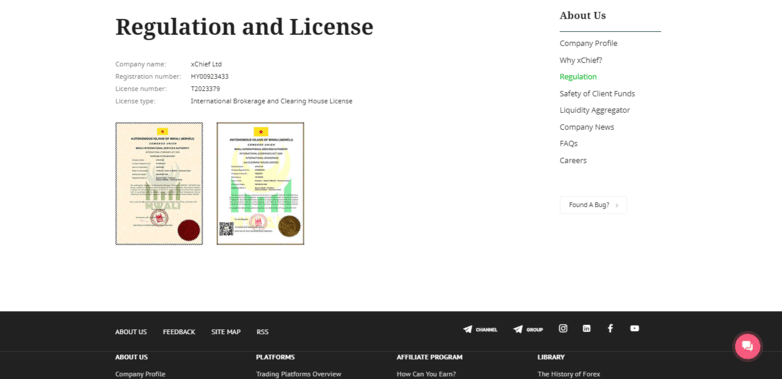Open the Facebook icon in footer
The image size is (782, 379).
610,328
